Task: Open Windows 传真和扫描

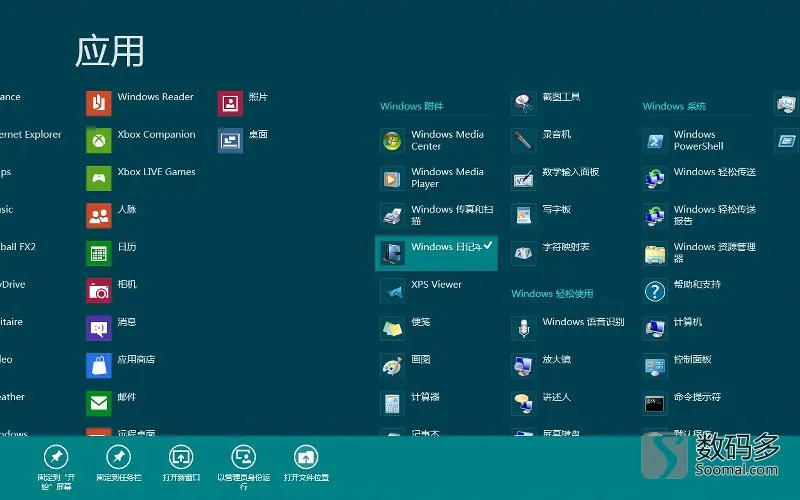Action: click(x=437, y=215)
